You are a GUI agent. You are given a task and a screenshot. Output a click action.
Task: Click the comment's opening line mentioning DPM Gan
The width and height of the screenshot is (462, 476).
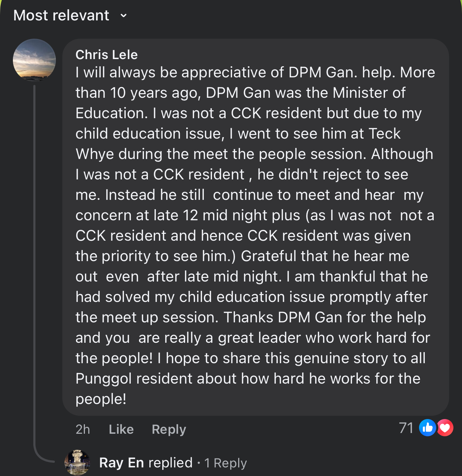tap(255, 72)
